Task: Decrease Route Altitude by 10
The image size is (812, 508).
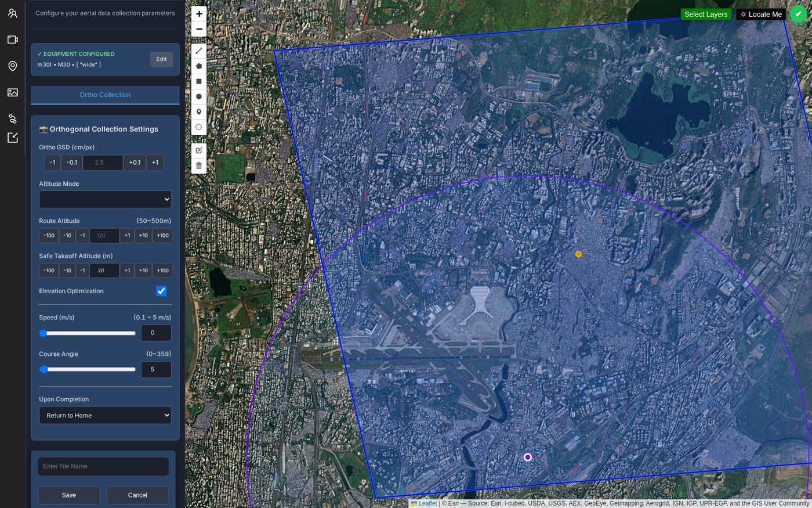Action: tap(67, 236)
